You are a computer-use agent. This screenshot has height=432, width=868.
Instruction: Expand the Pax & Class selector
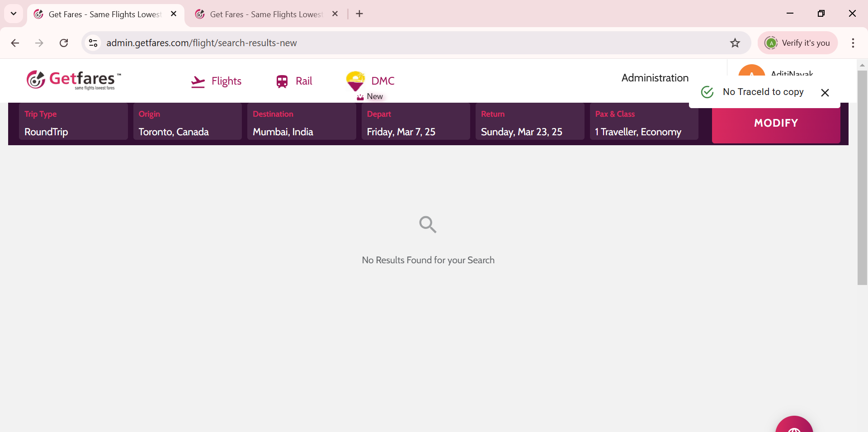tap(643, 123)
